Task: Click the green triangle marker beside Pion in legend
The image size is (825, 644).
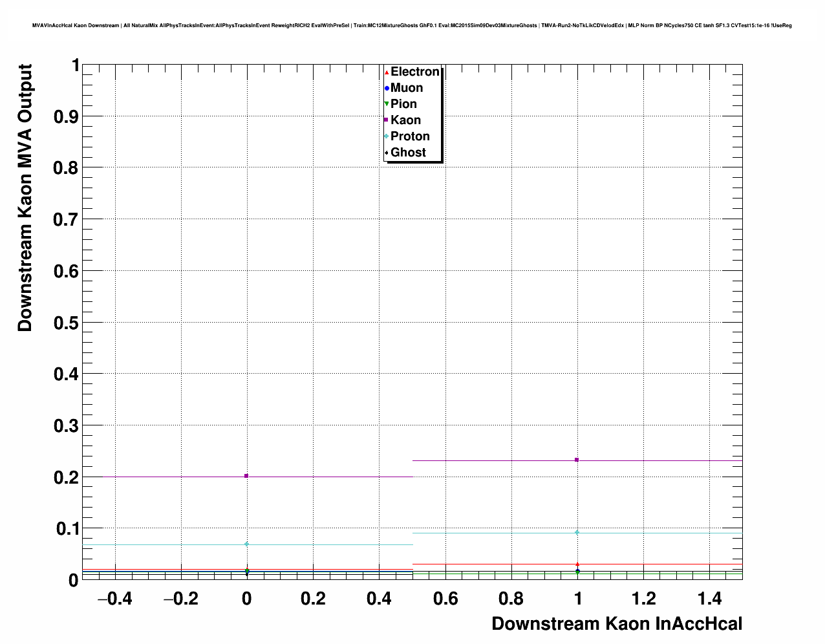Action: (387, 104)
